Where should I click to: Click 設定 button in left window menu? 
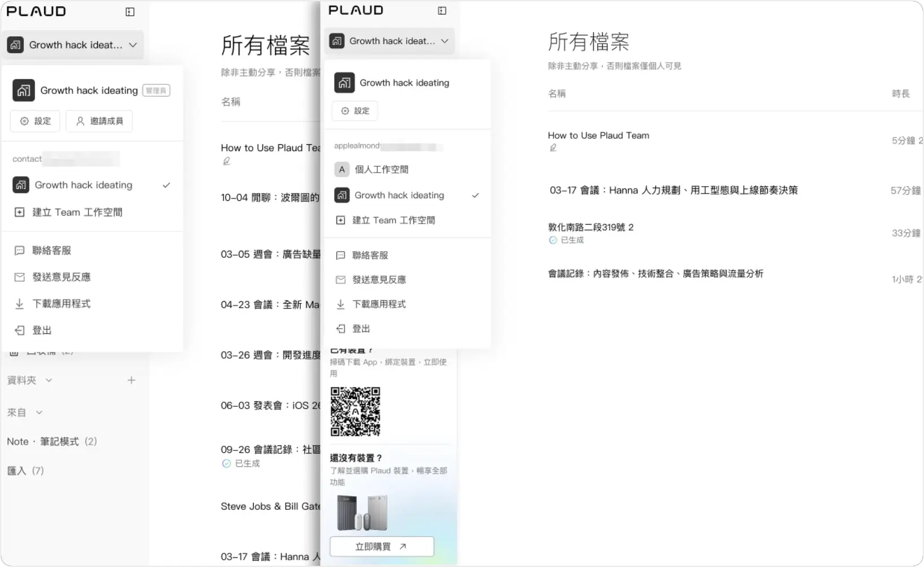[35, 121]
